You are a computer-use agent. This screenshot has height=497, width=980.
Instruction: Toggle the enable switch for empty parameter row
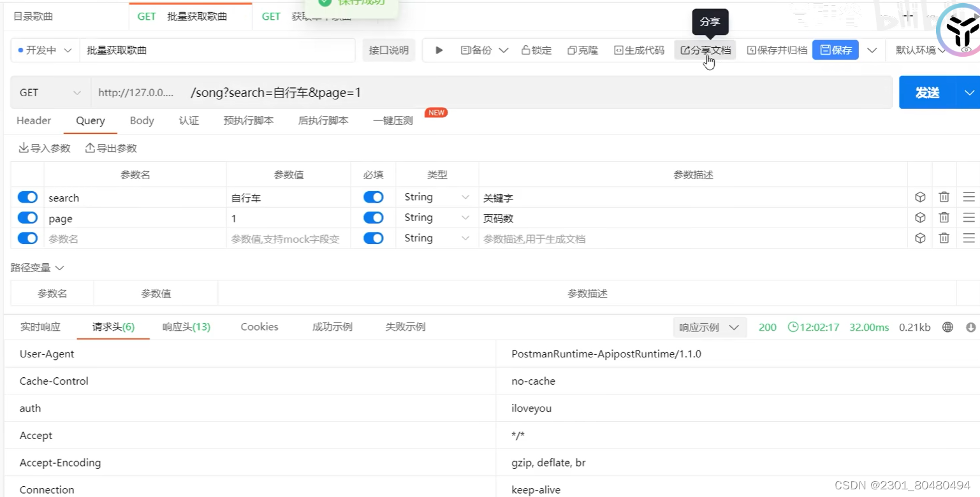[x=27, y=238]
